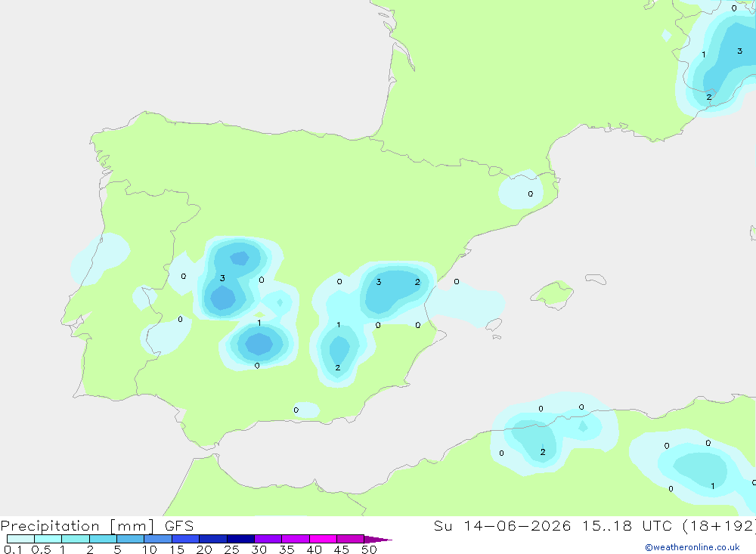The image size is (756, 554).
Task: Click the 0.1–0.5 mm legend color swatch
Action: tap(20, 539)
